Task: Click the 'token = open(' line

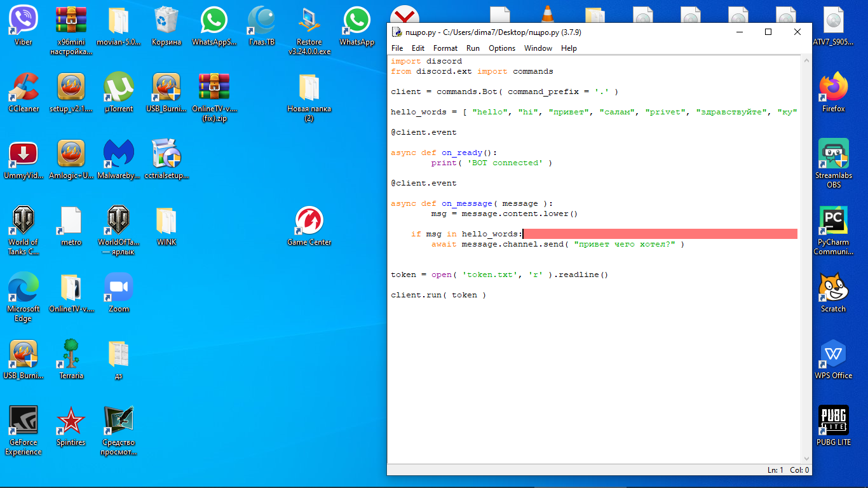Action: pyautogui.click(x=499, y=274)
